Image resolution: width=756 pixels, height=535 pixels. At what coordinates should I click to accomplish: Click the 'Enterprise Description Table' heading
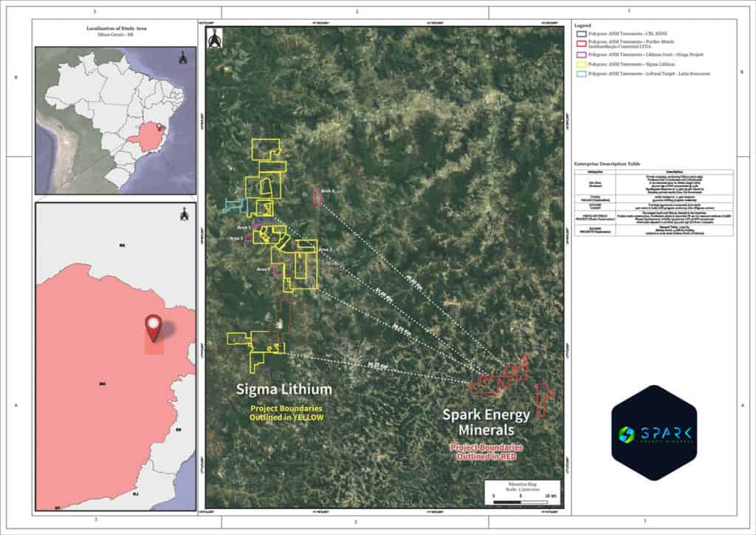tap(607, 164)
